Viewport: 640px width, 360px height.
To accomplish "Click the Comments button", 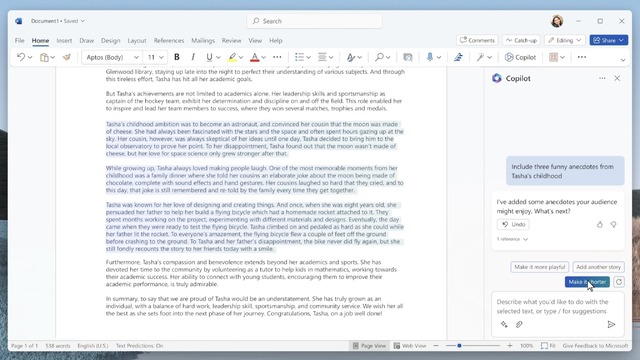I will 477,40.
